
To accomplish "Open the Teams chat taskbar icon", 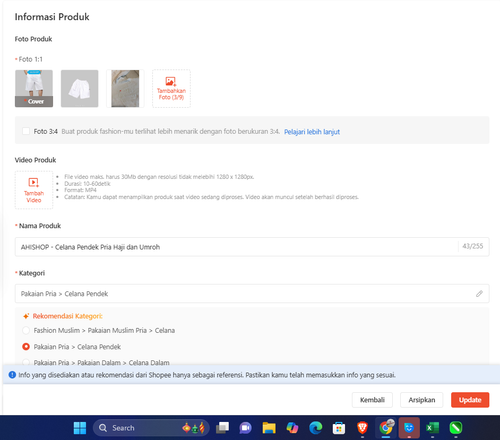I will tap(246, 428).
